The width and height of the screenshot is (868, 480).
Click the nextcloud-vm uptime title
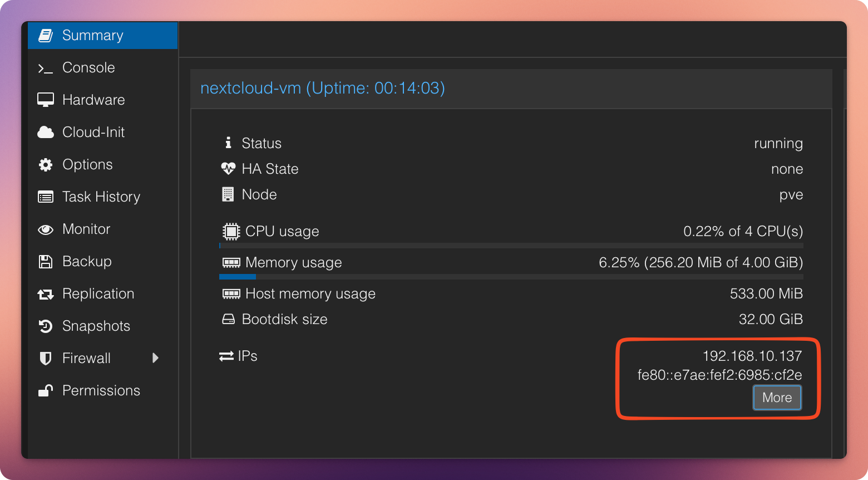(323, 88)
